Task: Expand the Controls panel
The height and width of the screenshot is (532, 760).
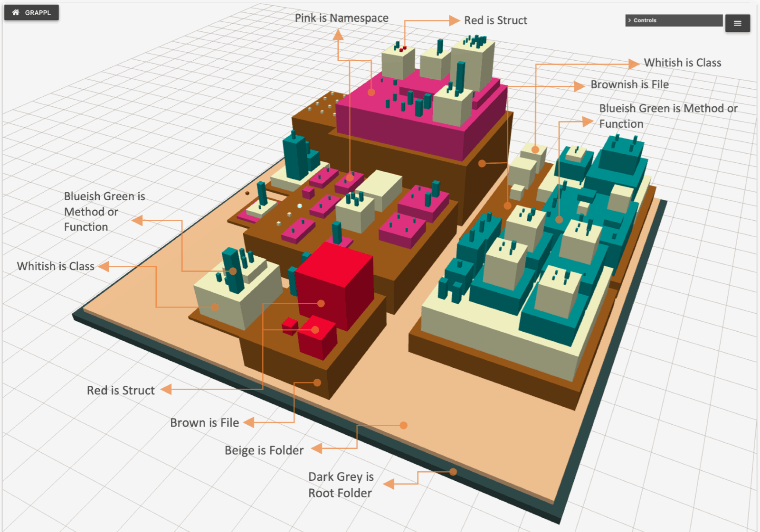Action: tap(673, 20)
